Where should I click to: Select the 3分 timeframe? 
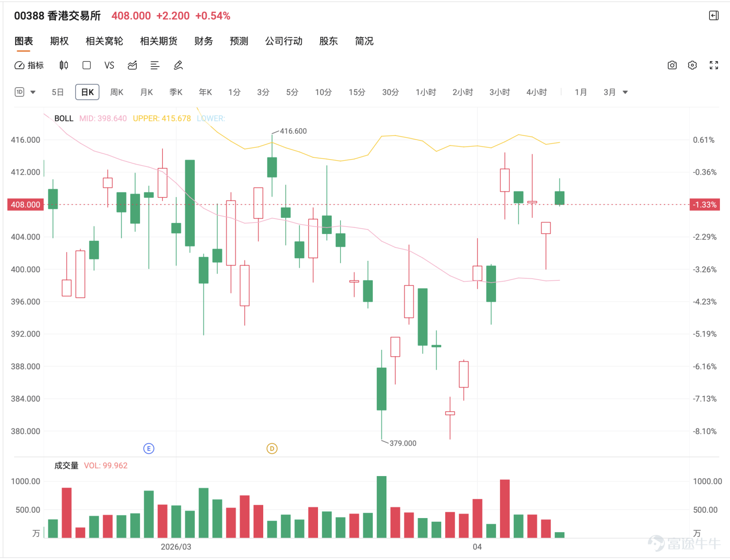coord(263,92)
